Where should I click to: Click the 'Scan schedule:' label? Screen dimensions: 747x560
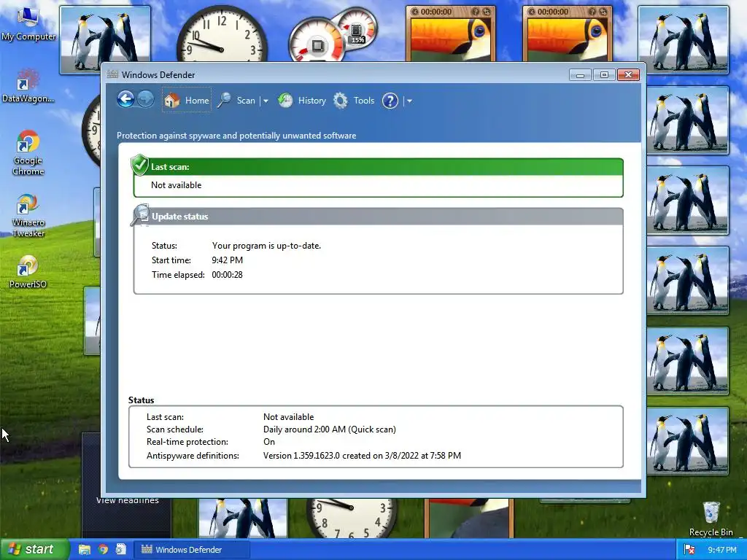tap(175, 429)
